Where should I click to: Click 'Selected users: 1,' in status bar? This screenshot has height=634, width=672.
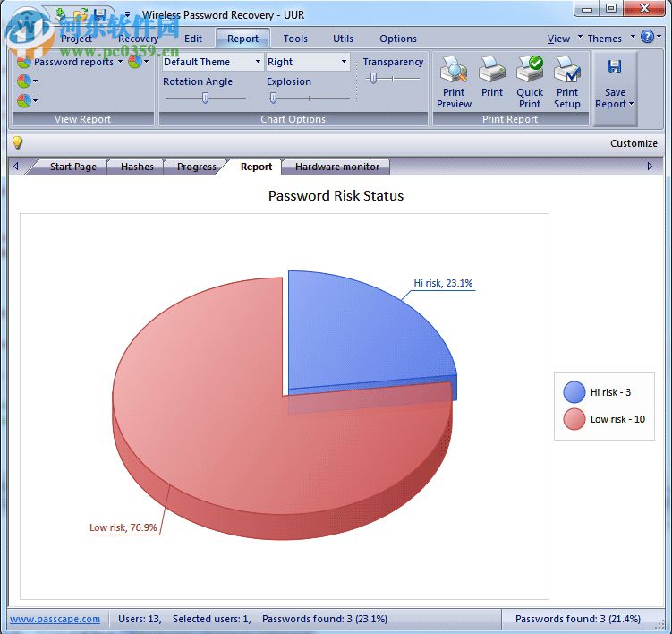[212, 619]
